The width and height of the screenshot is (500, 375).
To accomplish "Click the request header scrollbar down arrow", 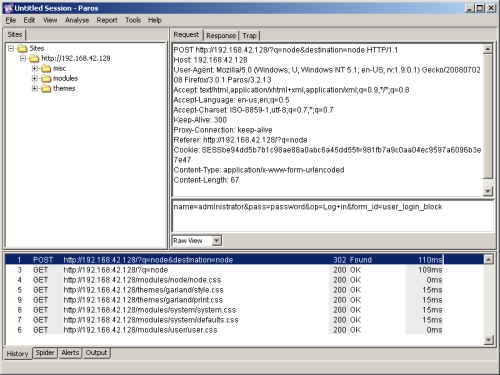I will tap(488, 191).
